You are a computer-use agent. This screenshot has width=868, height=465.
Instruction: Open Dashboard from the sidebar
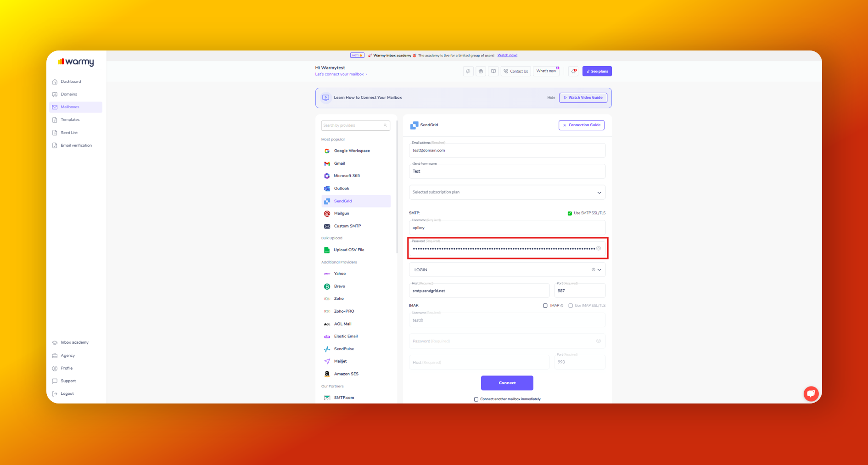(76, 82)
